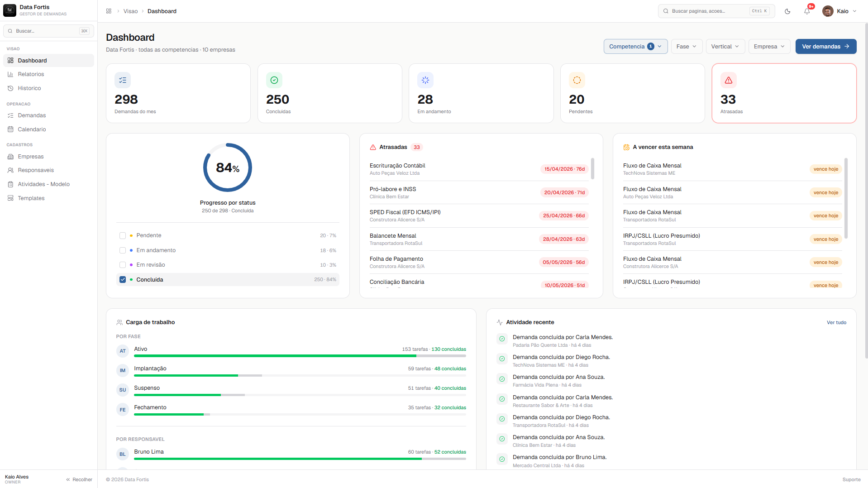The image size is (868, 488).
Task: Open Atividades - Modelo in the sidebar
Action: pos(49,184)
